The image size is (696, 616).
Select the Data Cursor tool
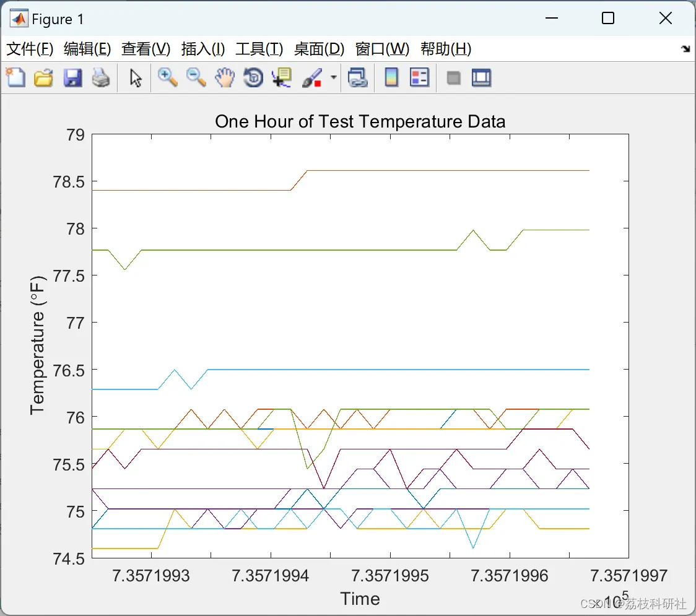282,77
